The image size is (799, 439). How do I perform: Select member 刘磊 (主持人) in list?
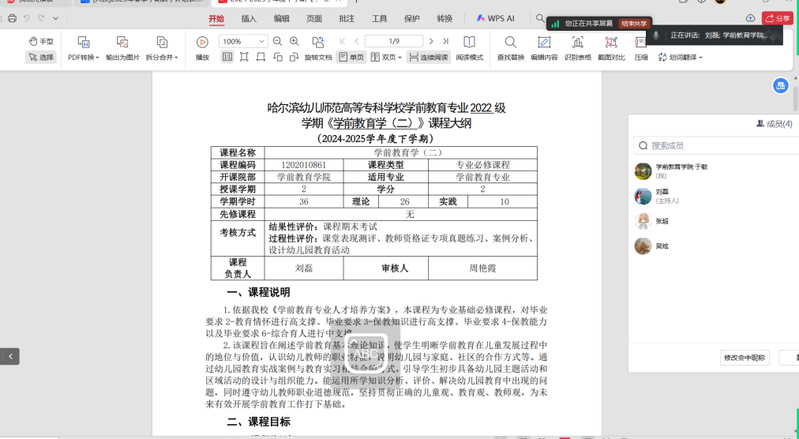click(x=713, y=196)
